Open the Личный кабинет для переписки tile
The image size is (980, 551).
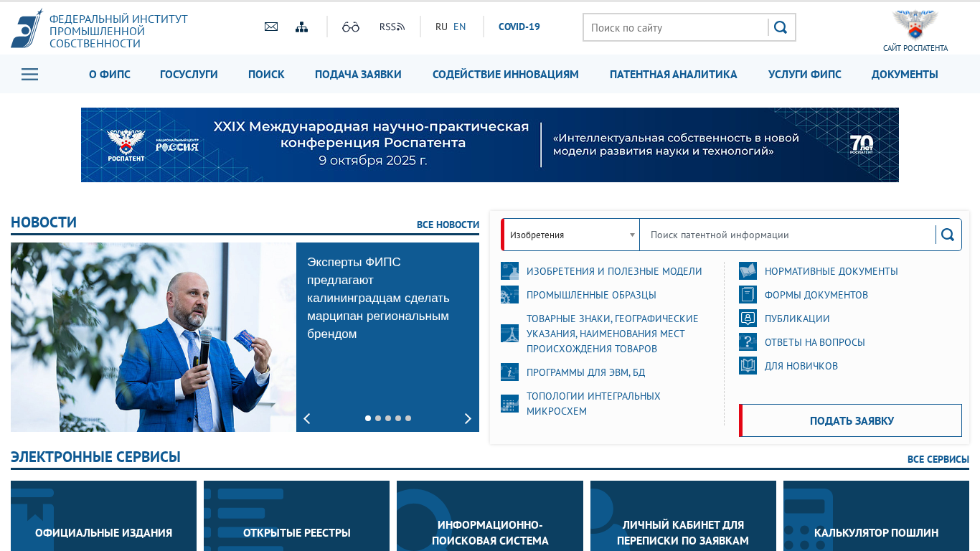tap(683, 516)
